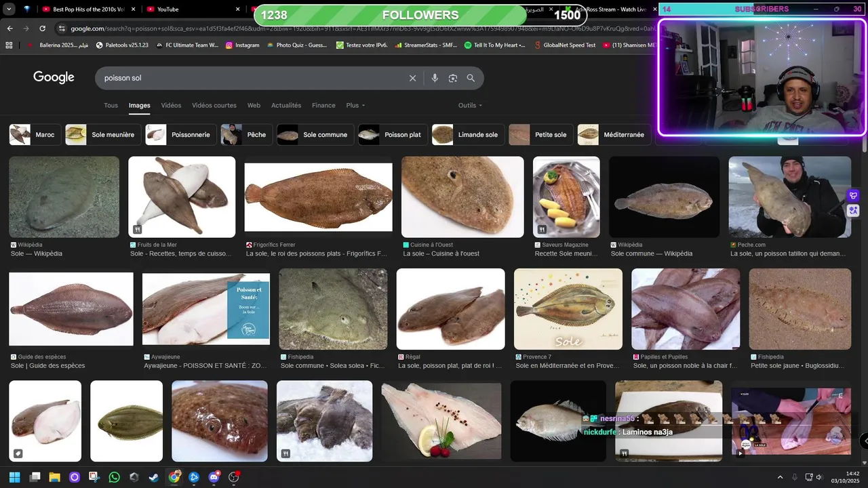
Task: Select the Vidéos courtes tab
Action: (x=214, y=105)
